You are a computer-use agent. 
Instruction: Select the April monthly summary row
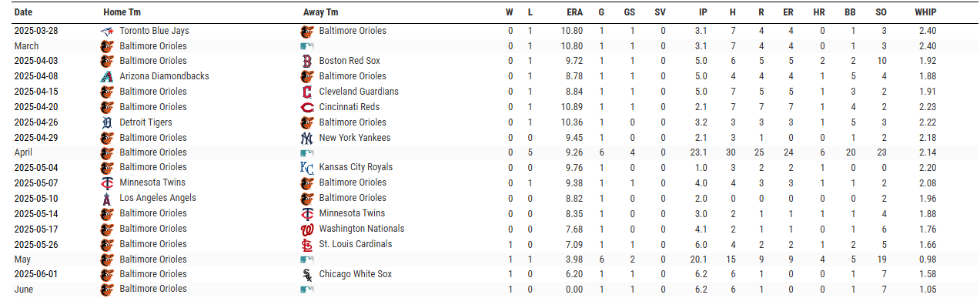(x=490, y=152)
